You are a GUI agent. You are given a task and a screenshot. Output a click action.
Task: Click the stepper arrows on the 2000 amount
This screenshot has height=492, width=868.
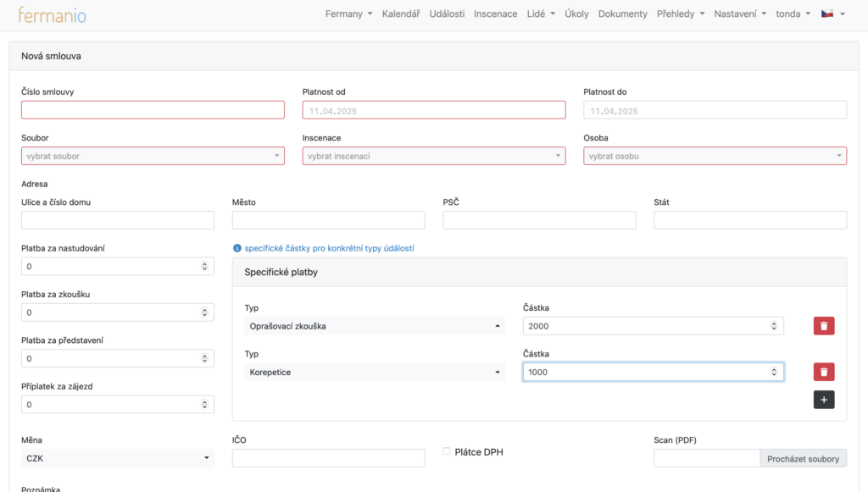point(774,326)
